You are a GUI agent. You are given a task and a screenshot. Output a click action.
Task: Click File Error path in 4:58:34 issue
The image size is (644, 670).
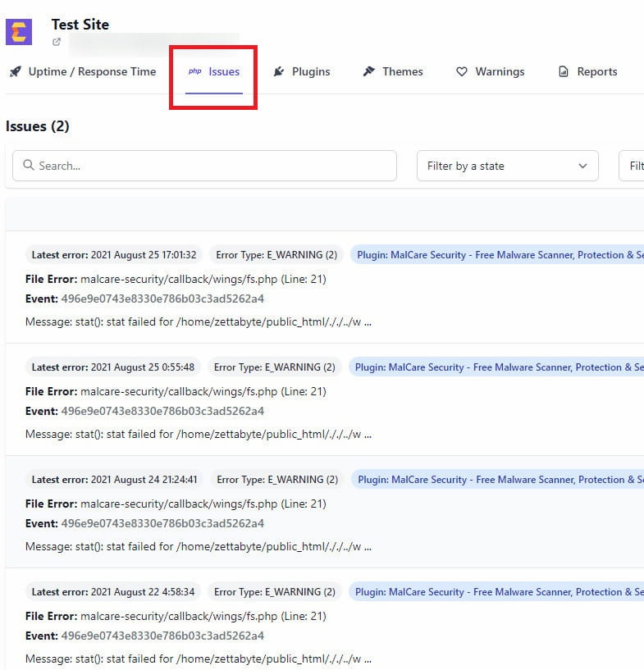[x=203, y=616]
